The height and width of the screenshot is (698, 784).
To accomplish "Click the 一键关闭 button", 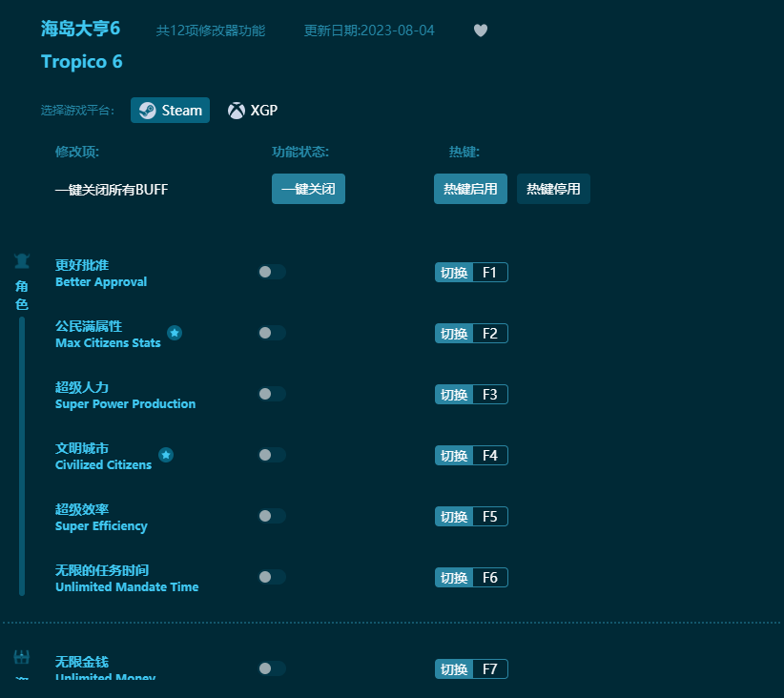I will [308, 189].
